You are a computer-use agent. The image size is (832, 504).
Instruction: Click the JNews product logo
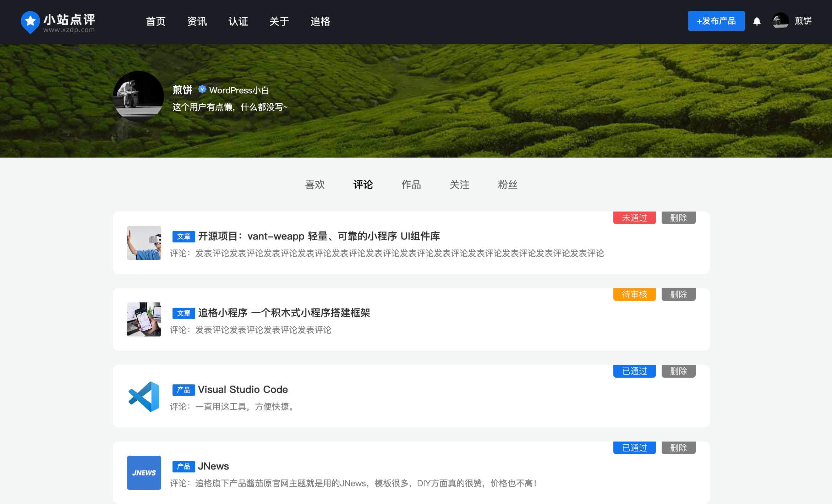click(x=144, y=473)
